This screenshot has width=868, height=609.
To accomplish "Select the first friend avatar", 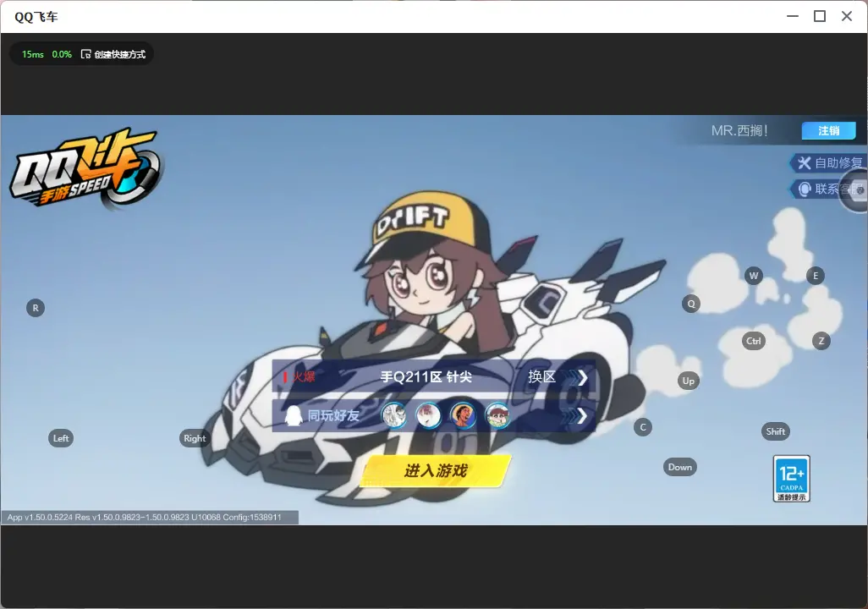I will pos(393,415).
